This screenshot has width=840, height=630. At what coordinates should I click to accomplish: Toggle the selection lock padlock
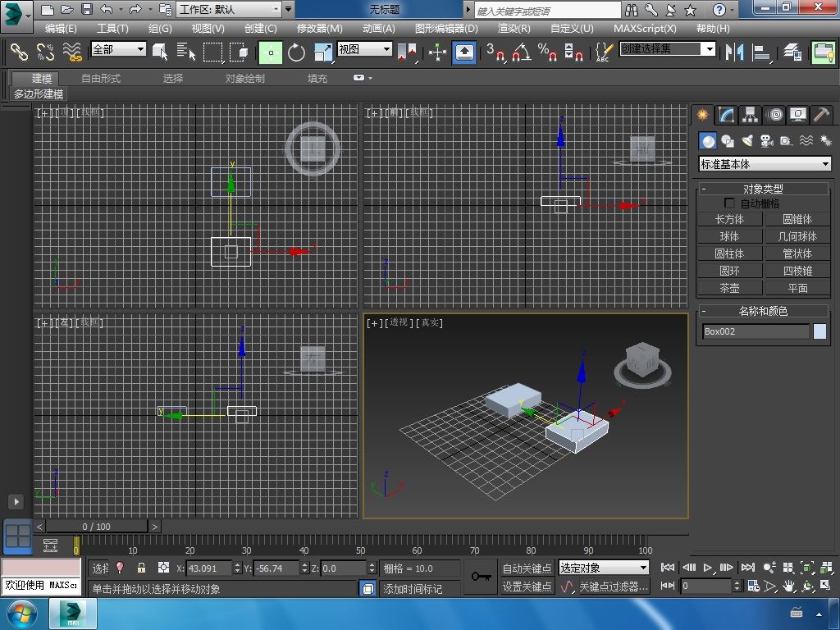click(141, 568)
